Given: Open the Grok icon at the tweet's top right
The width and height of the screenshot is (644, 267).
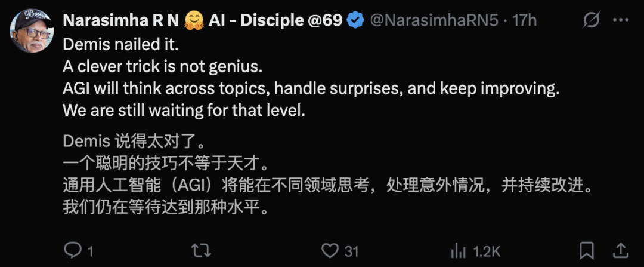Looking at the screenshot, I should 591,20.
